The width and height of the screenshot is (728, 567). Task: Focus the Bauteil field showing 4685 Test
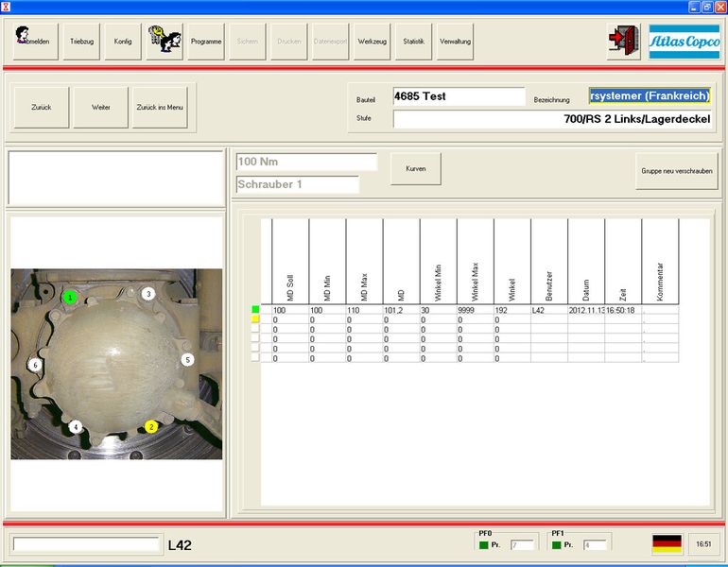(459, 96)
